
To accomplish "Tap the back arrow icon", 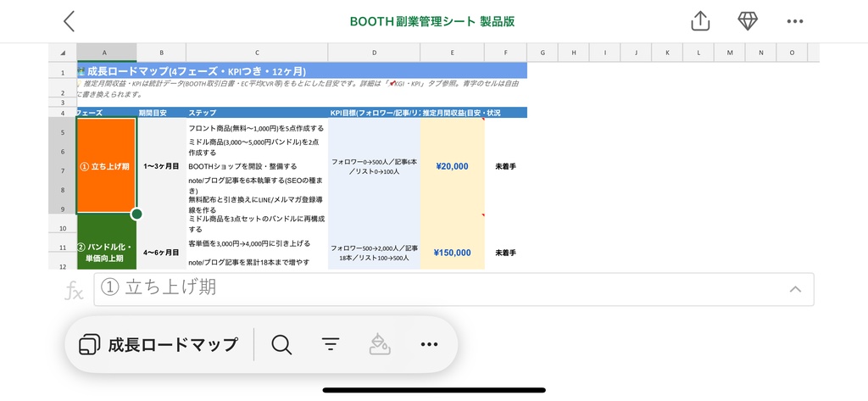I will click(70, 21).
